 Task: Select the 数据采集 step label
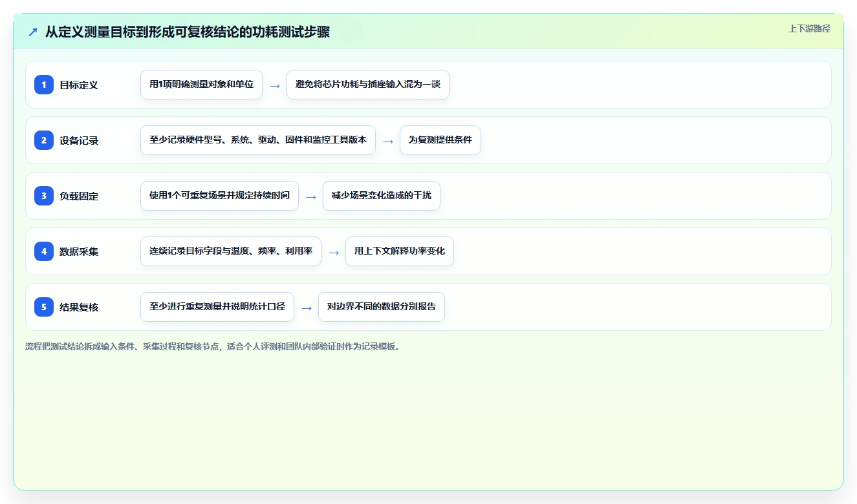pos(79,251)
